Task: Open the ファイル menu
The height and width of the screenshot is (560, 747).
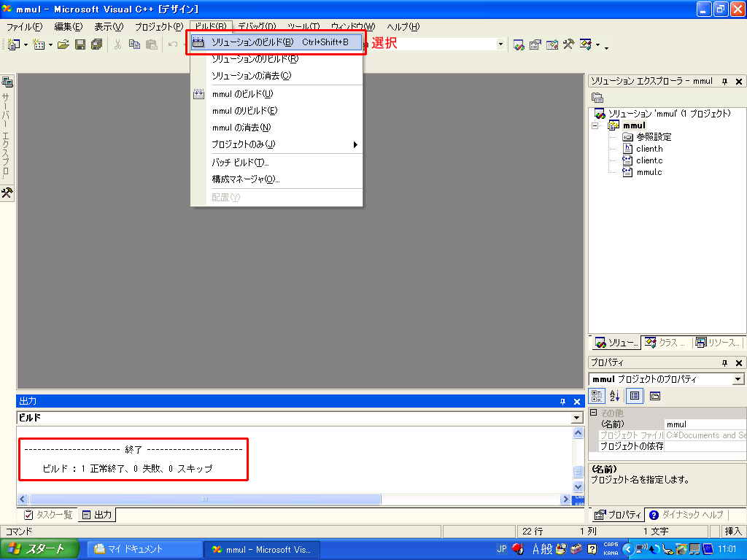Action: 24,27
